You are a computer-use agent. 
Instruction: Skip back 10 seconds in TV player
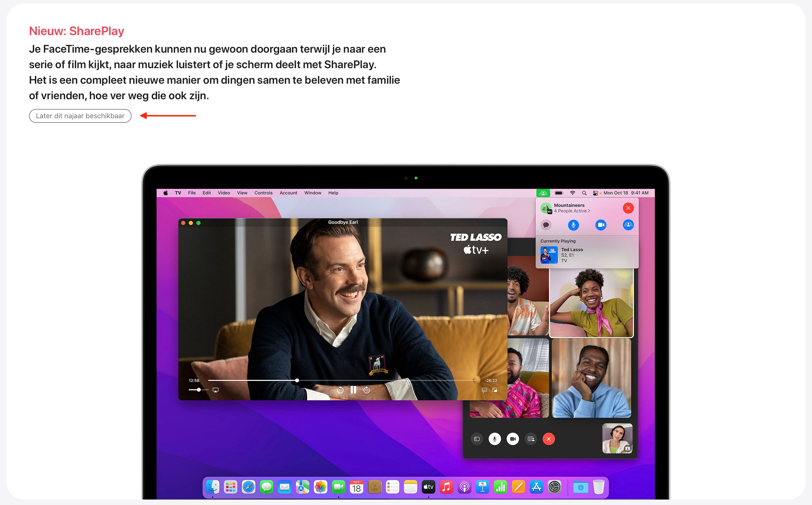coord(340,390)
